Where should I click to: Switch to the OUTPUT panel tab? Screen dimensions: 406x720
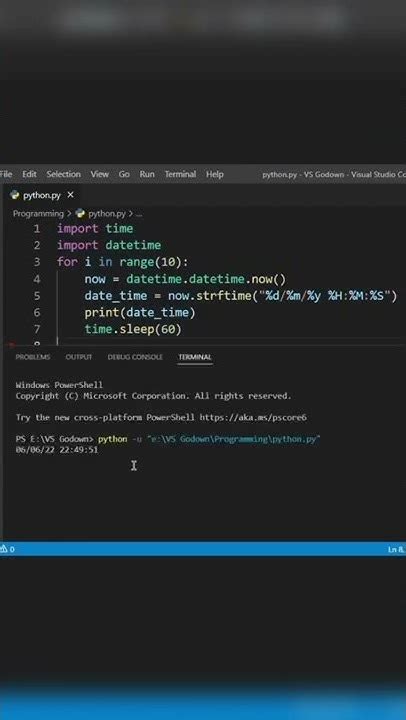[79, 357]
